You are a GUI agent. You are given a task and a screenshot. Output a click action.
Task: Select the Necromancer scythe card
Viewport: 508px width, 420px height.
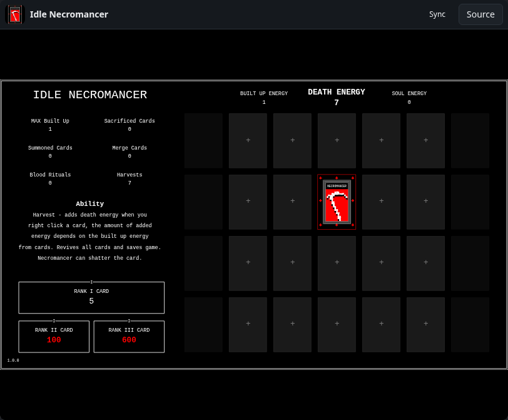337,202
